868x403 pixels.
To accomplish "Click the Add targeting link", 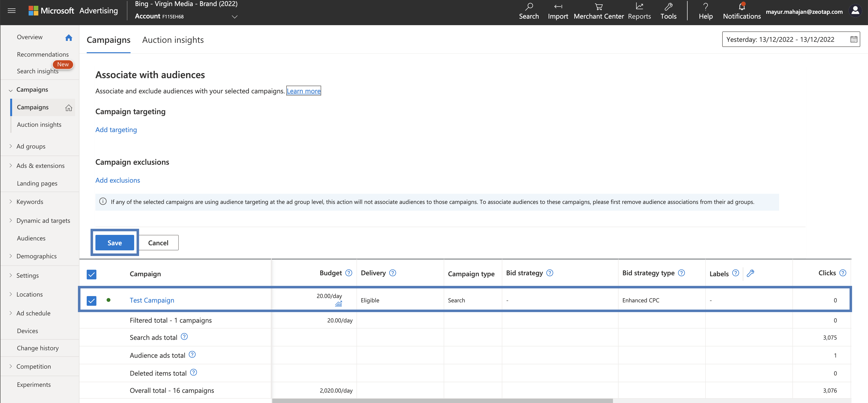I will (116, 130).
